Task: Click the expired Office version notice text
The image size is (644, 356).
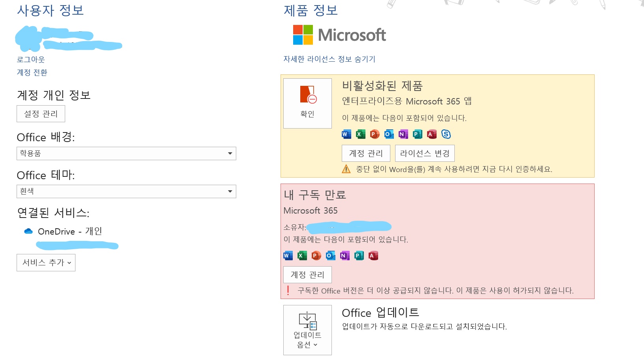Action: [435, 291]
